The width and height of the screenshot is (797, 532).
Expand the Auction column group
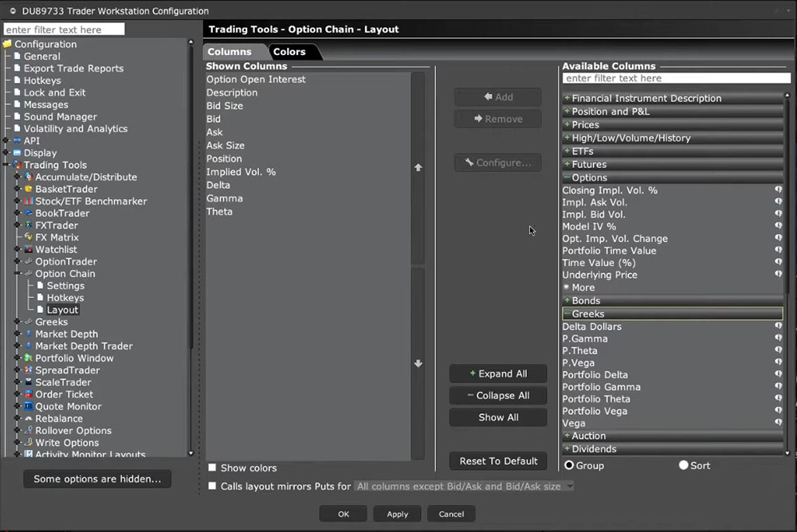coord(673,436)
